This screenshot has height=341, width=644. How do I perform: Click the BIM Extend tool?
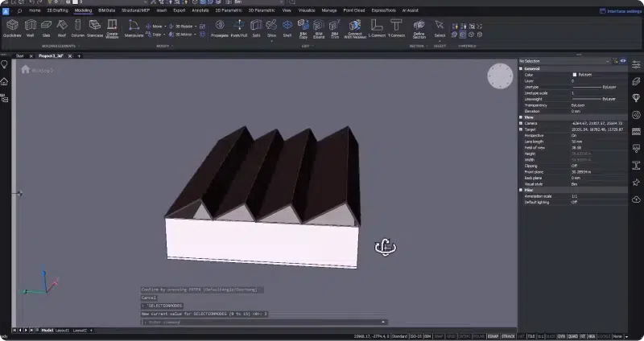point(319,29)
